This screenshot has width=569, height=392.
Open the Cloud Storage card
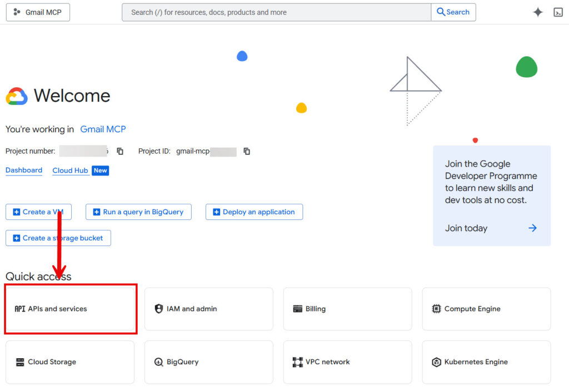point(70,362)
